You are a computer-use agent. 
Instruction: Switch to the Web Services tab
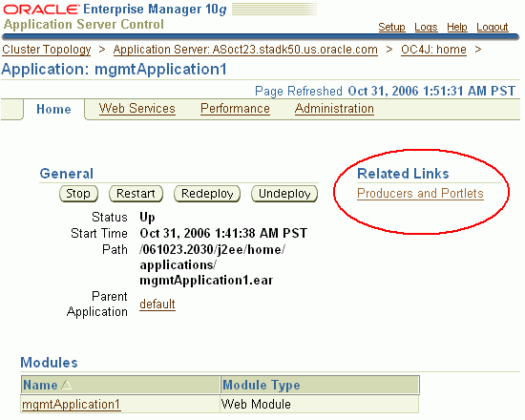[x=136, y=109]
